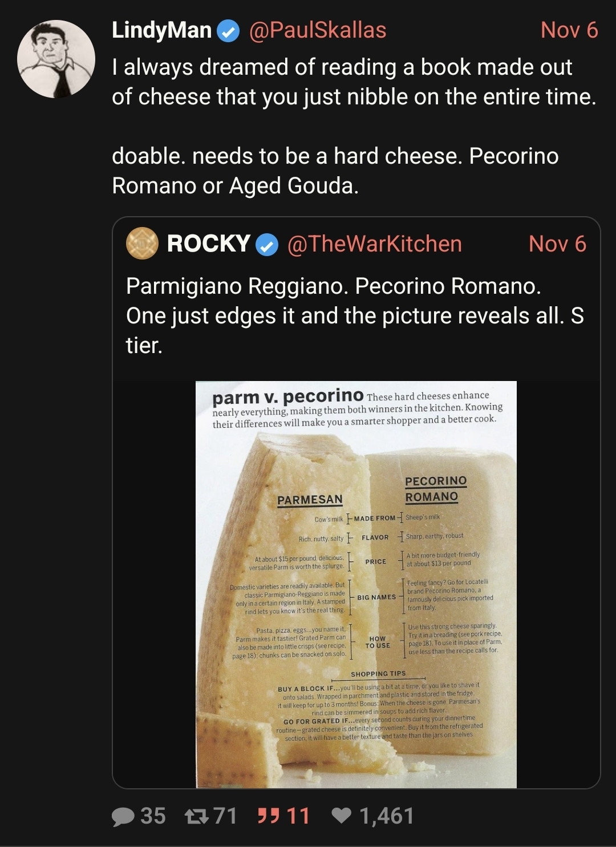Image resolution: width=616 pixels, height=847 pixels.
Task: Click the LindyMan display name
Action: click(162, 30)
